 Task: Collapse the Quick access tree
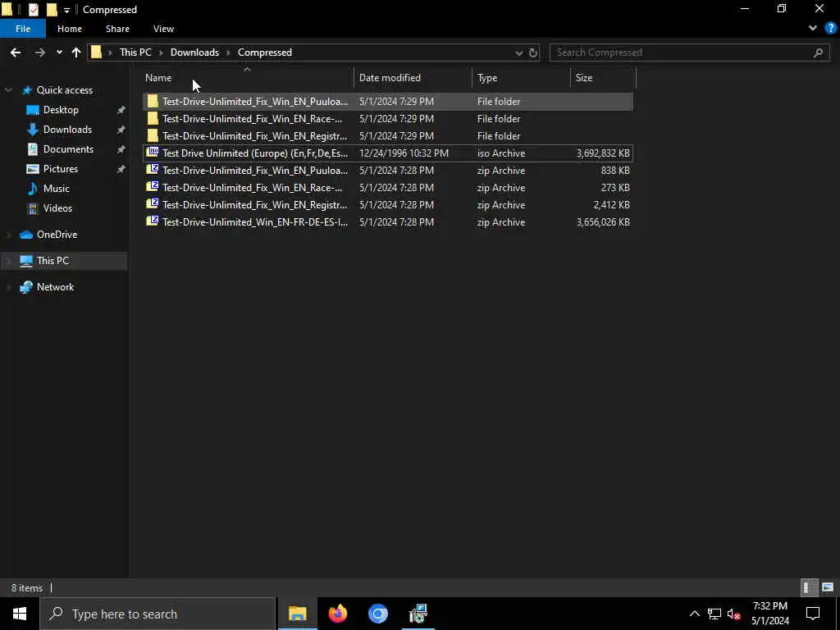pos(8,90)
